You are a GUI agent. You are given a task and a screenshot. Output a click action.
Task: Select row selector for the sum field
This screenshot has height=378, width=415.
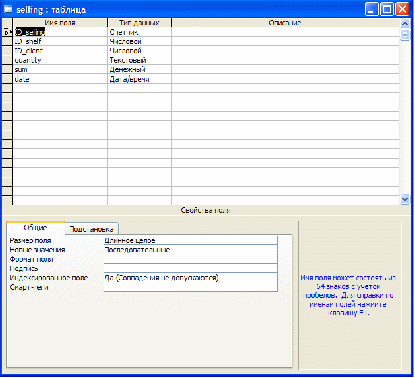[7, 69]
